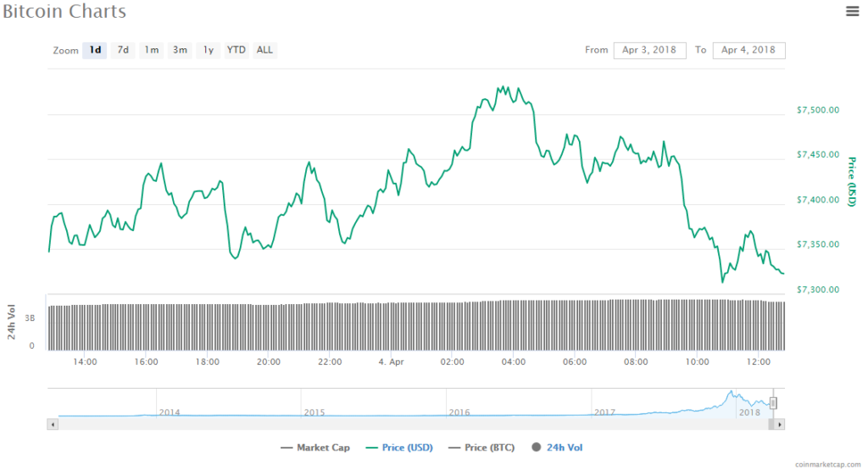The height and width of the screenshot is (470, 868).
Task: Choose the 3m zoom option
Action: pos(180,50)
